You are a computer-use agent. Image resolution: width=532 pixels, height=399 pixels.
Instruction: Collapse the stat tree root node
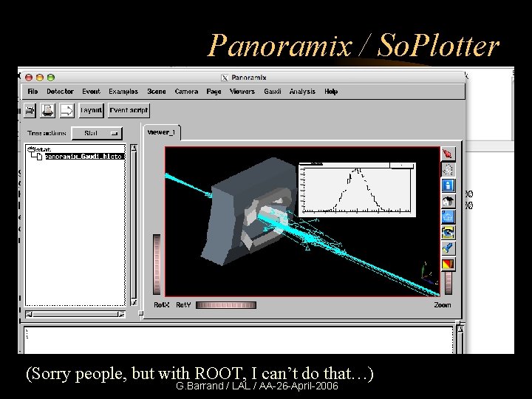point(31,149)
